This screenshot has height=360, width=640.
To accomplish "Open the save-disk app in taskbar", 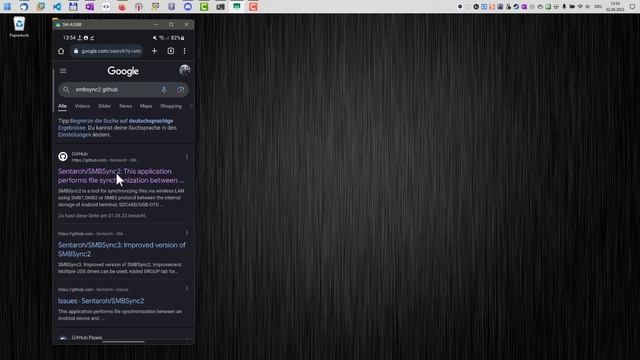I will click(73, 7).
